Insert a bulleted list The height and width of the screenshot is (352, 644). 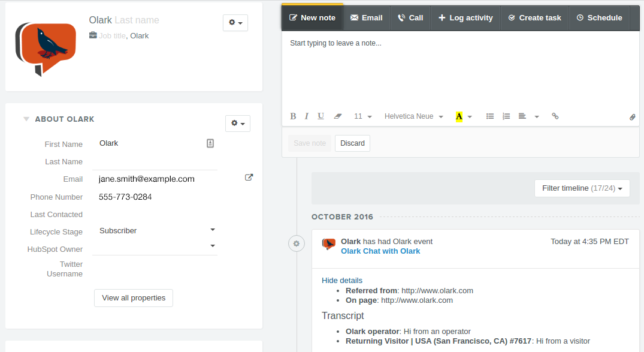490,116
